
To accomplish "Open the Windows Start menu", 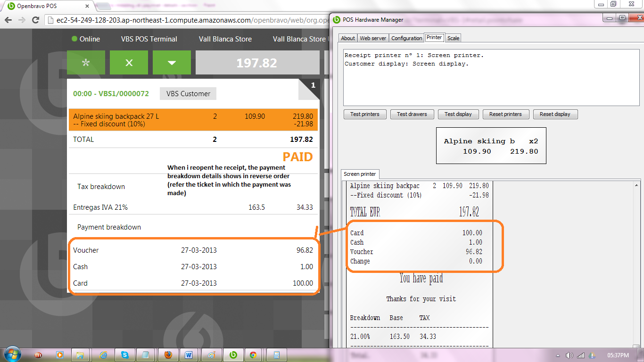I will [x=12, y=354].
